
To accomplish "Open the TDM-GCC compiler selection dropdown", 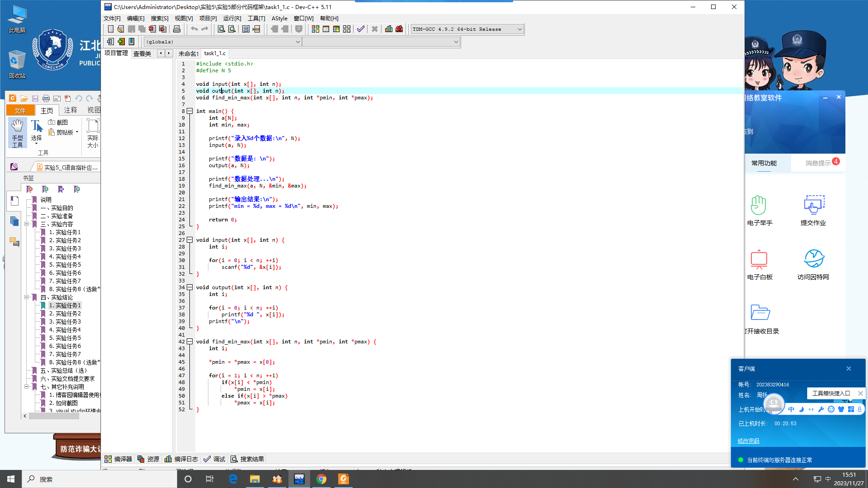I will 519,29.
